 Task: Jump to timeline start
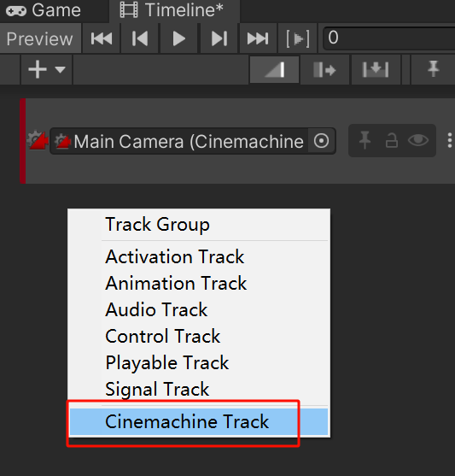pyautogui.click(x=102, y=38)
